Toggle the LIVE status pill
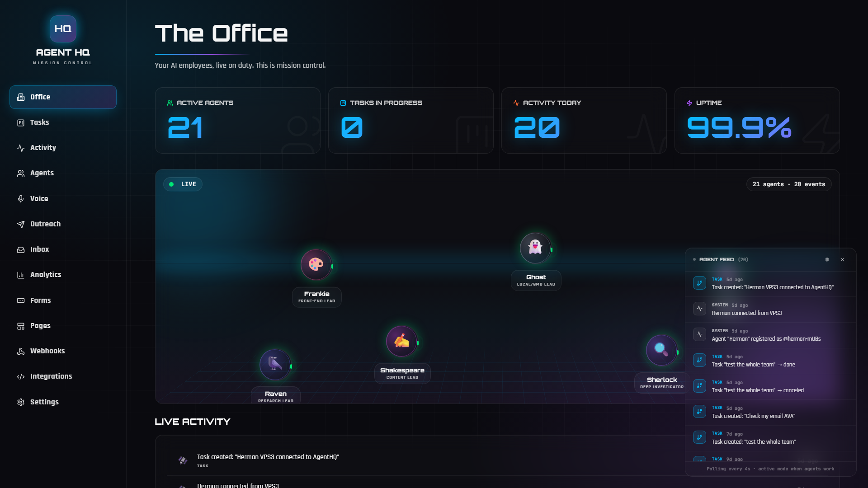Image resolution: width=868 pixels, height=488 pixels. click(183, 184)
